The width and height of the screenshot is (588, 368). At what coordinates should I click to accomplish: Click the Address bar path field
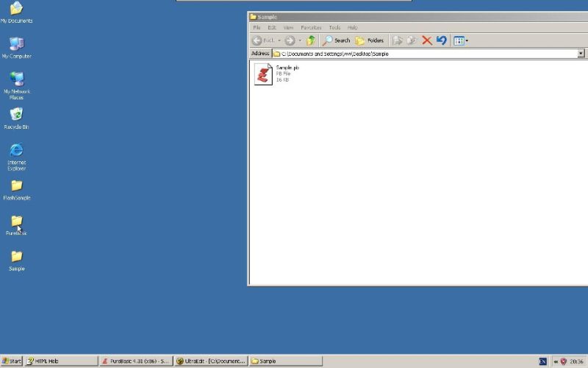[x=425, y=54]
